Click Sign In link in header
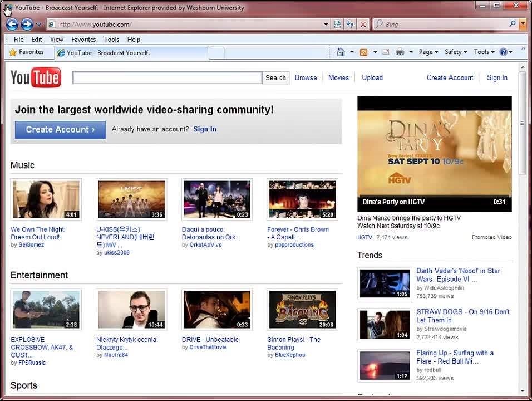 coord(497,78)
